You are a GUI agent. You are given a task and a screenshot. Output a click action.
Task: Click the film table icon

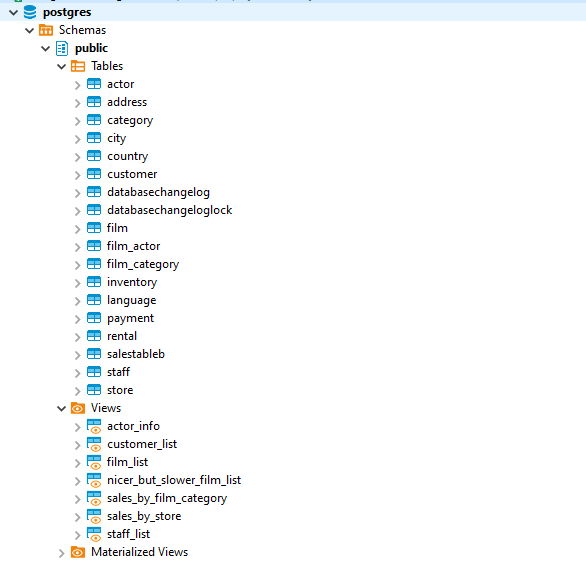(94, 228)
